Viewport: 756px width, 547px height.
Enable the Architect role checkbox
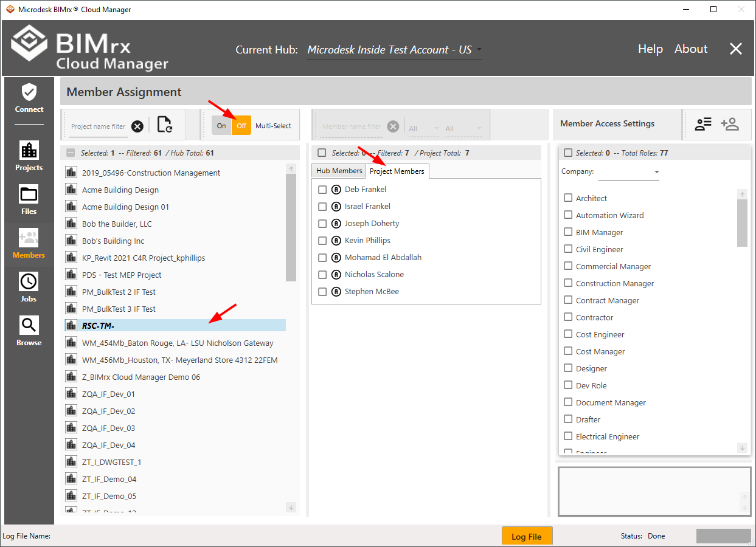[568, 198]
